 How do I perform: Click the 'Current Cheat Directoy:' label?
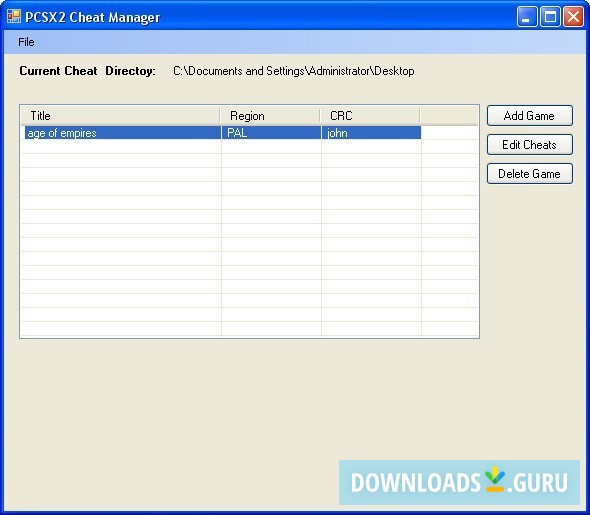point(87,71)
